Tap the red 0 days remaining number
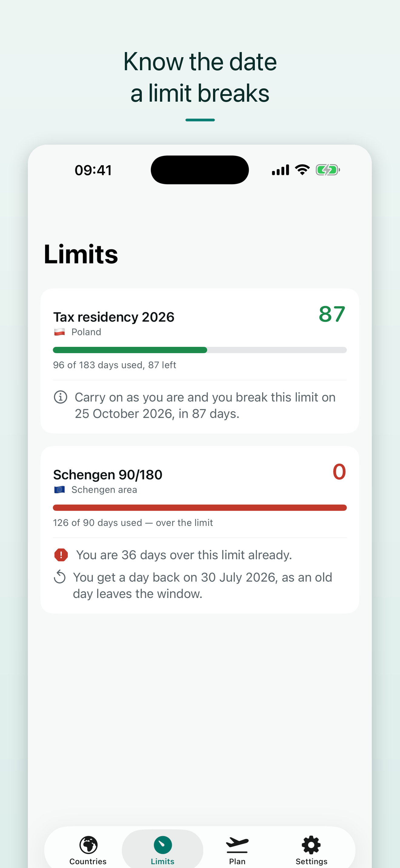Image resolution: width=400 pixels, height=868 pixels. 339,472
